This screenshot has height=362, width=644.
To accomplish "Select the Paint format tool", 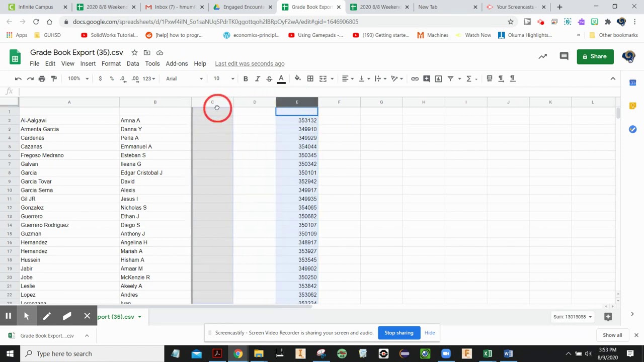I will click(54, 78).
